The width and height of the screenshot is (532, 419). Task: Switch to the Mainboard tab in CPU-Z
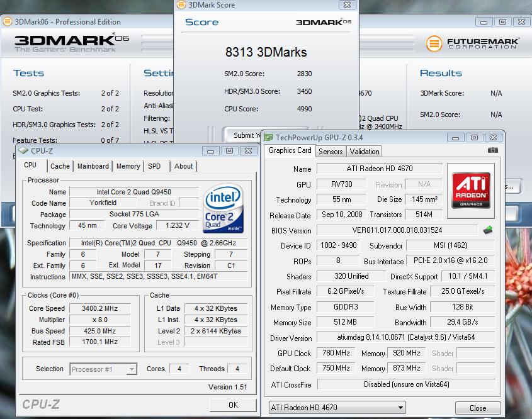(x=93, y=166)
